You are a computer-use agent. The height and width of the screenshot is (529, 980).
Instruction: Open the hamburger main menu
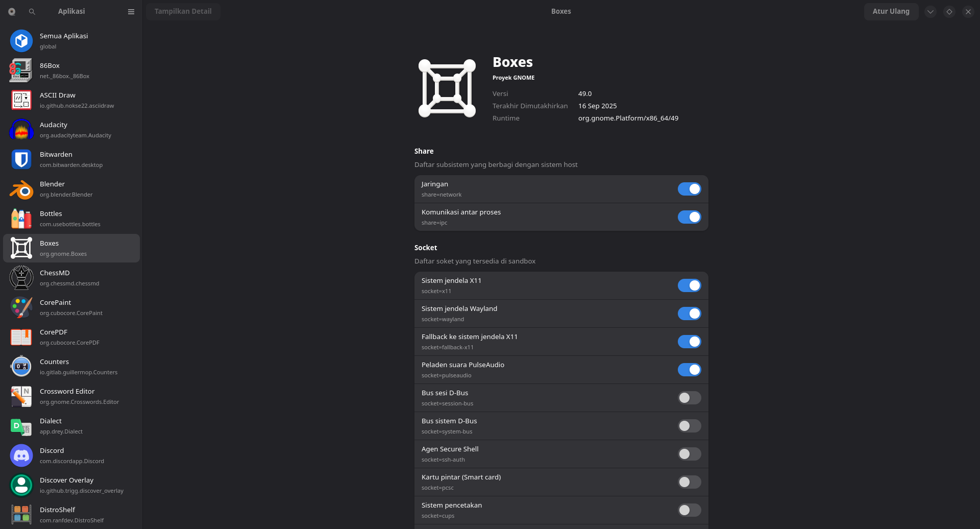point(131,11)
